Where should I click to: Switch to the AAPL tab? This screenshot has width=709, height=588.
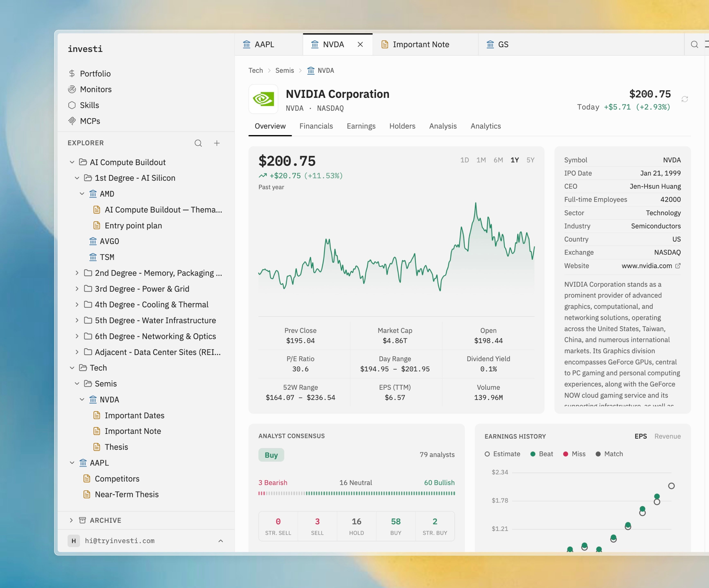coord(269,45)
